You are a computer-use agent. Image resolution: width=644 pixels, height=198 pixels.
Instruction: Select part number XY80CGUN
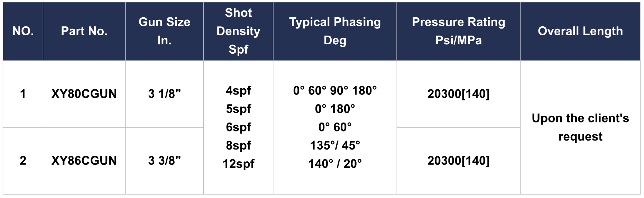pyautogui.click(x=84, y=94)
